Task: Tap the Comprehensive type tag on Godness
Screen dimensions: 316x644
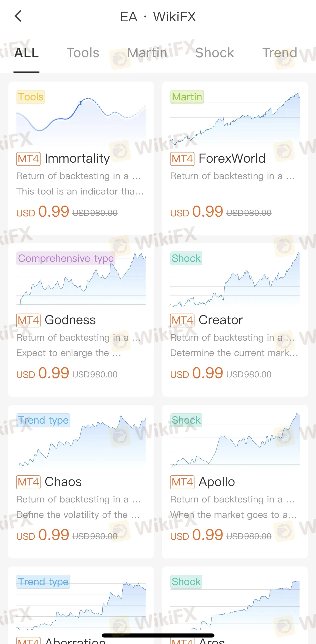Action: 66,259
